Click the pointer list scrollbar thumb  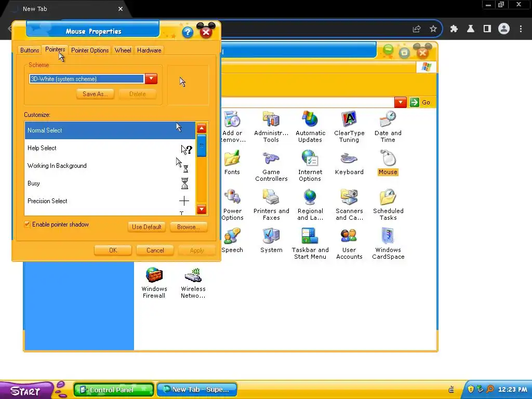202,146
